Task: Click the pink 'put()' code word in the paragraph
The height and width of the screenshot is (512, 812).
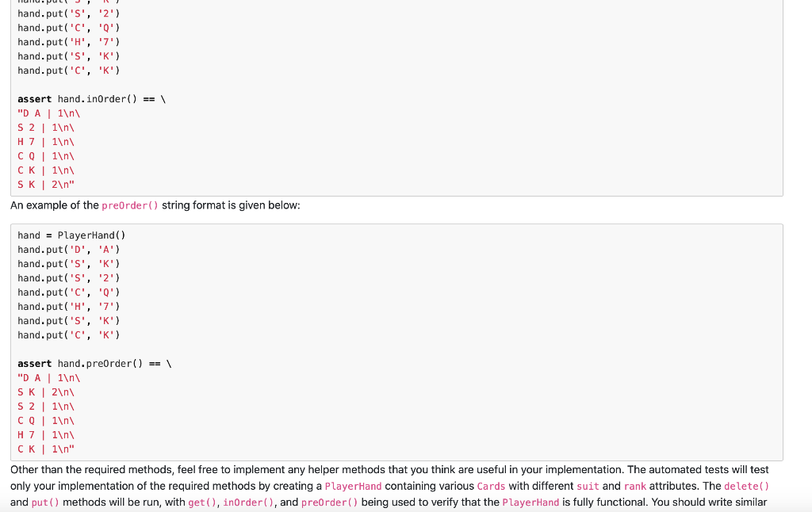Action: (x=45, y=502)
